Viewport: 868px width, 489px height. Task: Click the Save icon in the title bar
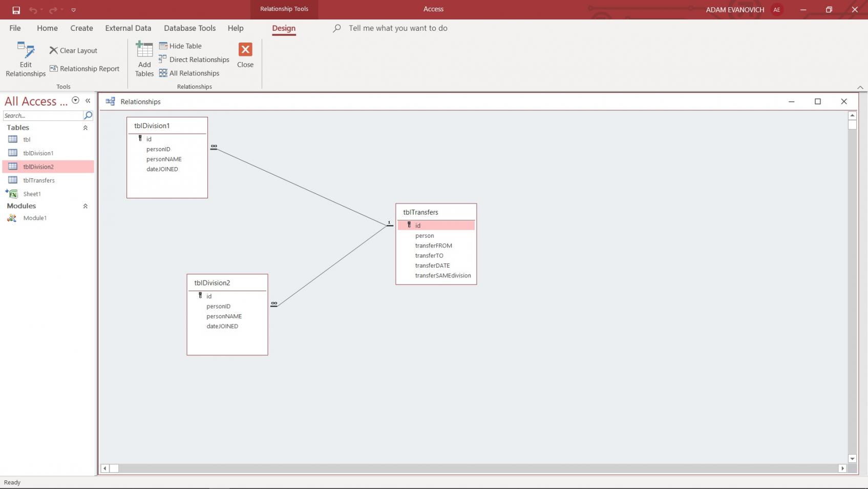(x=16, y=10)
